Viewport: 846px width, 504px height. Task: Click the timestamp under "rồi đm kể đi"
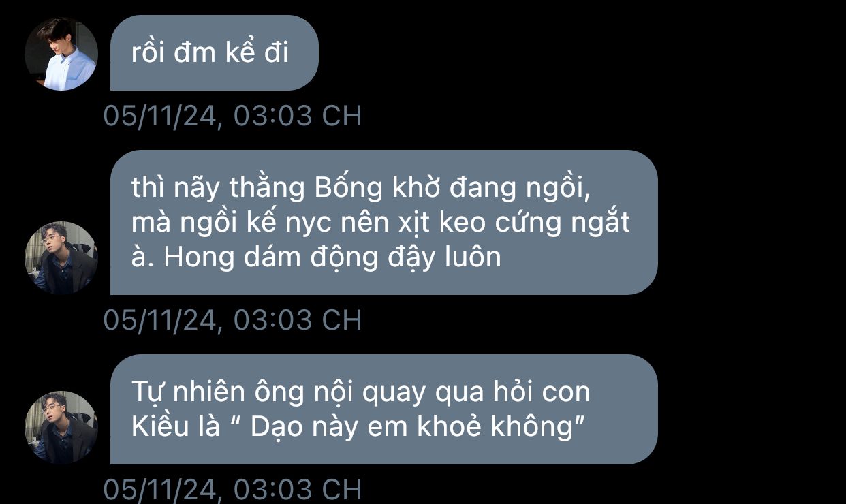tap(232, 116)
